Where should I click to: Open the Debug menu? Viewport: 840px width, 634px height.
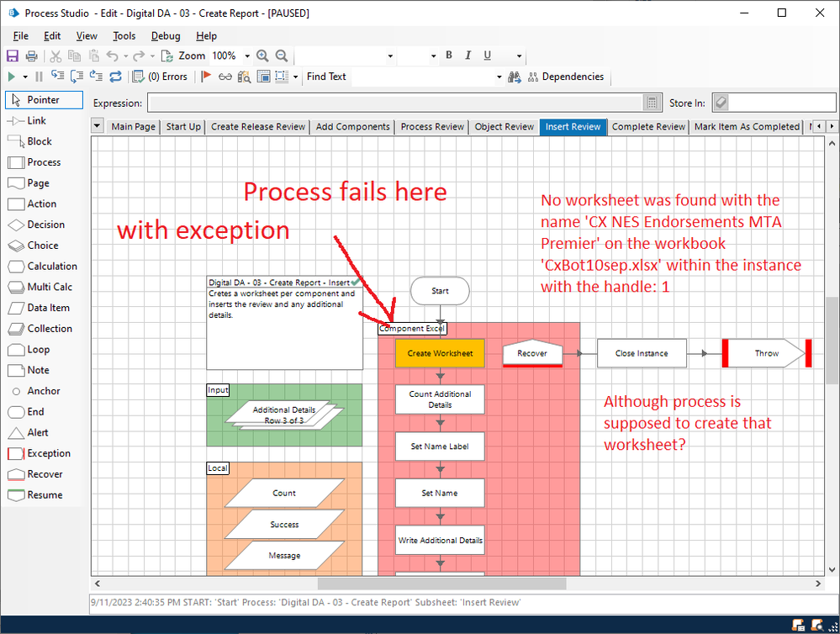coord(166,36)
